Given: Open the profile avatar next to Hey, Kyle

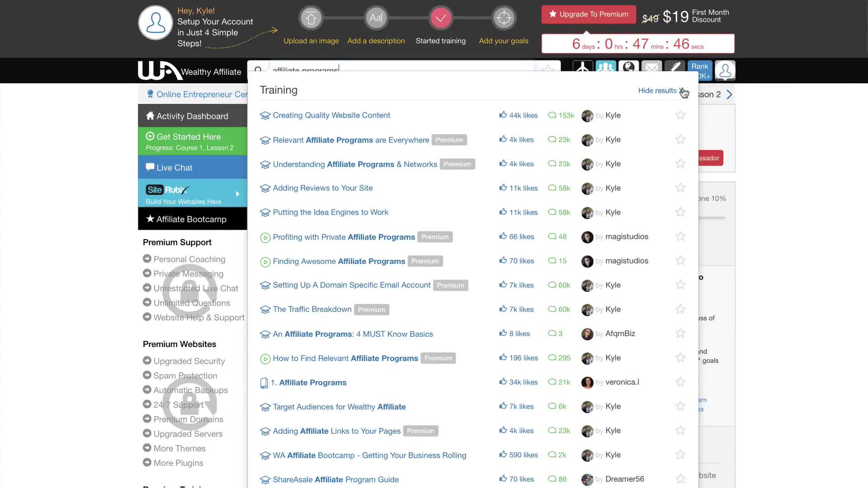Looking at the screenshot, I should point(156,23).
